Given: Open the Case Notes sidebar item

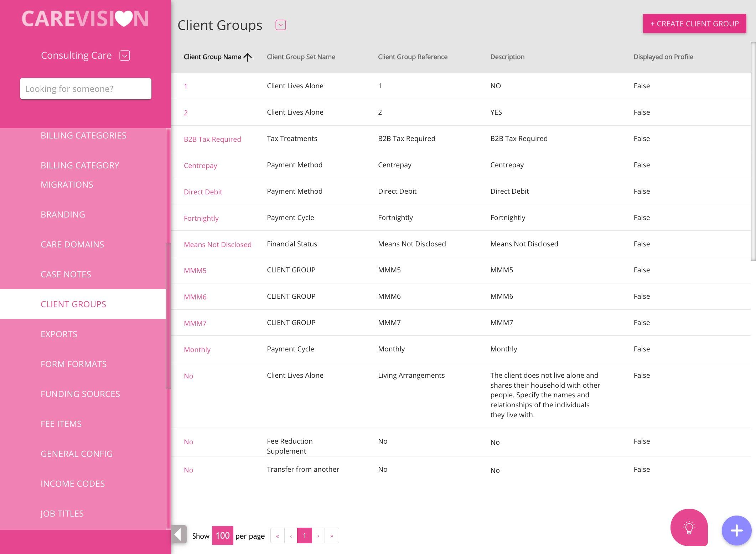Looking at the screenshot, I should [x=66, y=274].
